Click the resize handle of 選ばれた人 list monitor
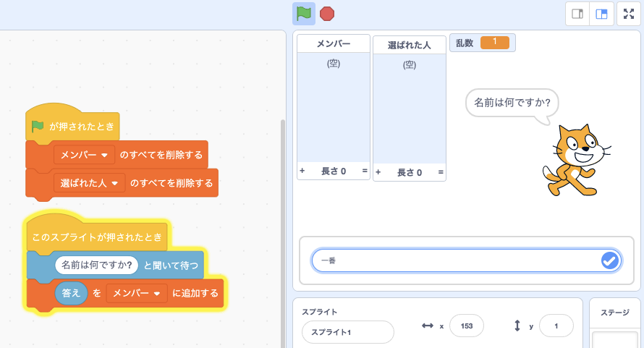Screen dimensions: 644x348 (x=441, y=172)
